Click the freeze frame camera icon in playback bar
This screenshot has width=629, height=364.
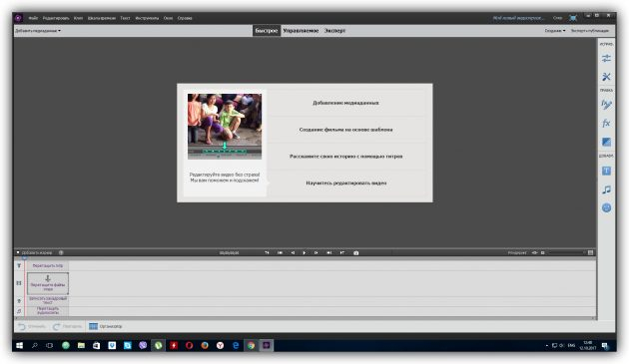pos(355,253)
